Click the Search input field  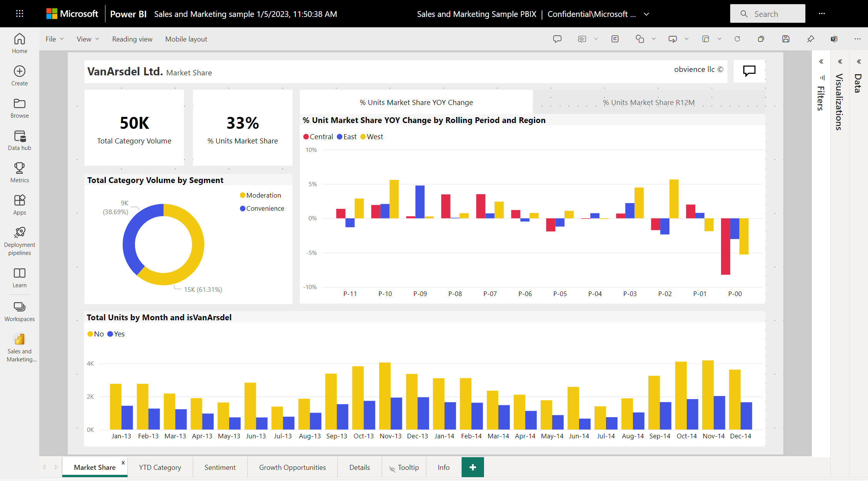click(768, 13)
